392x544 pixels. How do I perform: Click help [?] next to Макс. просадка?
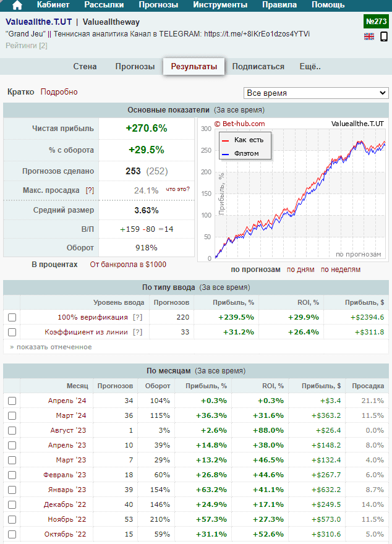click(x=90, y=190)
